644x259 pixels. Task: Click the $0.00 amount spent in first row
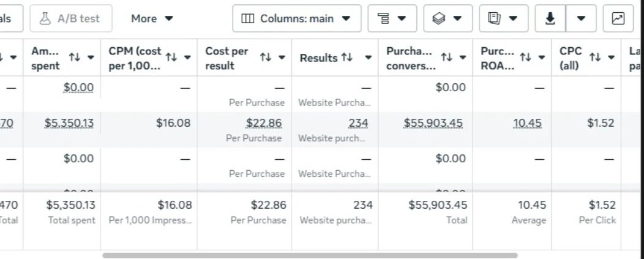point(78,87)
